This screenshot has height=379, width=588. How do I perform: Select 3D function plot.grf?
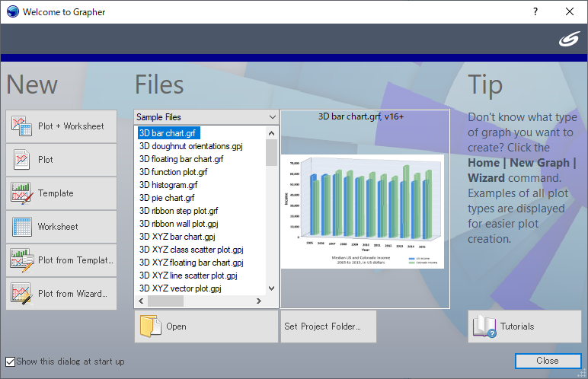coord(173,172)
